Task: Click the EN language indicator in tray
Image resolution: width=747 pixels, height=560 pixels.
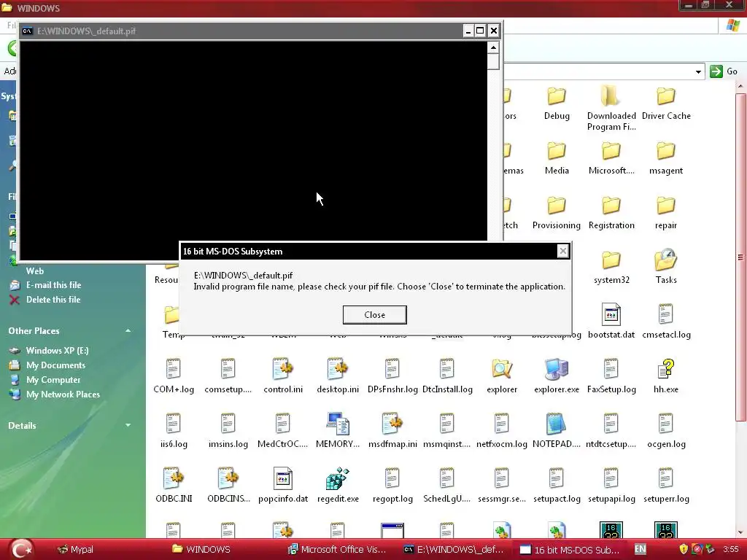Action: point(640,549)
